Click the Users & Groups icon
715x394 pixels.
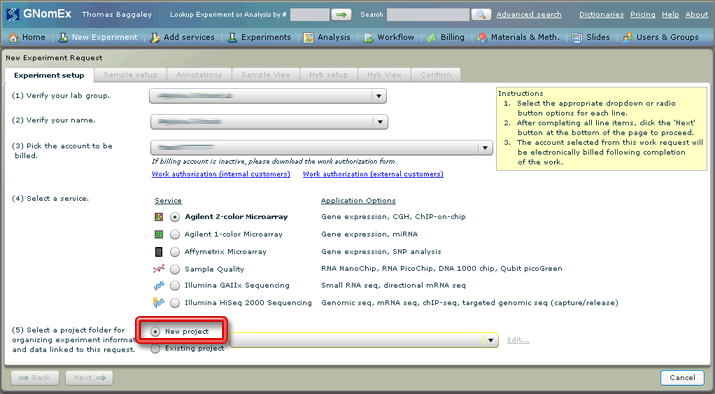[x=627, y=37]
